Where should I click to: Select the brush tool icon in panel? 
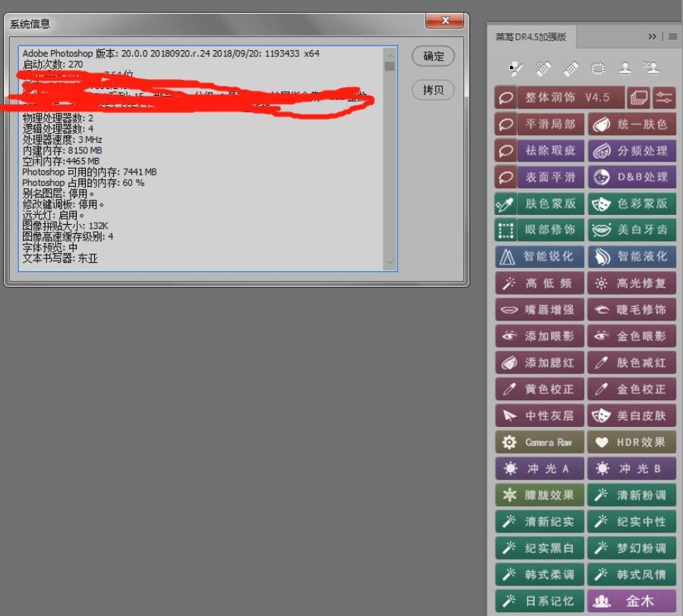[x=516, y=69]
